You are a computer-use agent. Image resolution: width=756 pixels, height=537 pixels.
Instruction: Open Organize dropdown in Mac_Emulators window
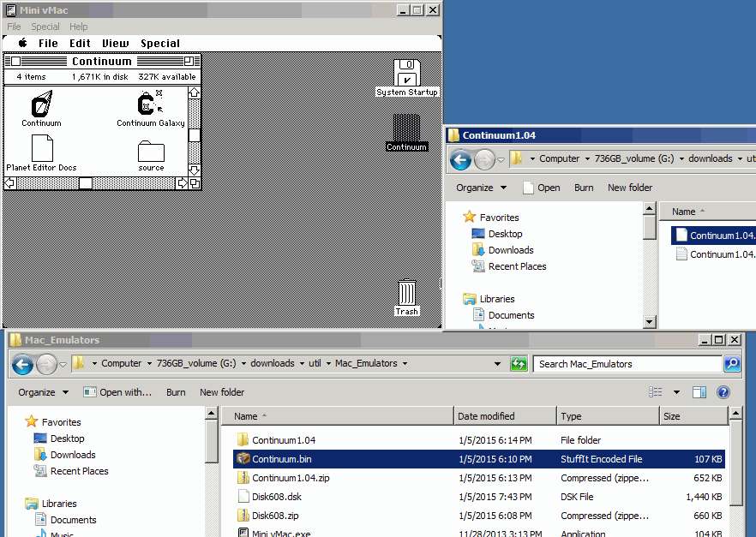point(44,392)
